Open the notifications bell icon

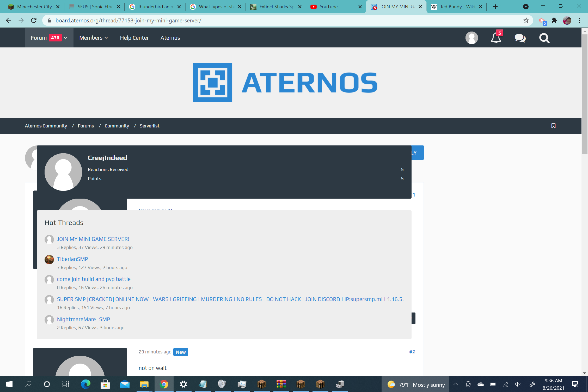[496, 38]
